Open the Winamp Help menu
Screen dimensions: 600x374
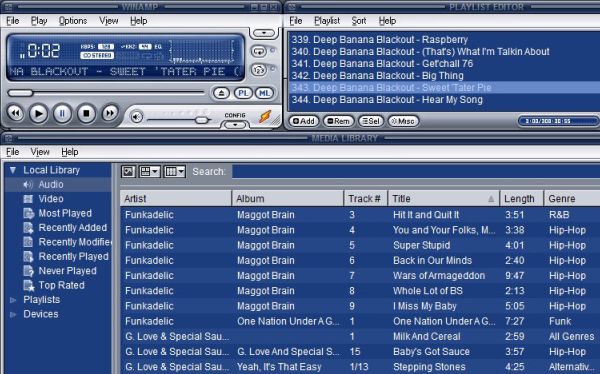point(139,21)
